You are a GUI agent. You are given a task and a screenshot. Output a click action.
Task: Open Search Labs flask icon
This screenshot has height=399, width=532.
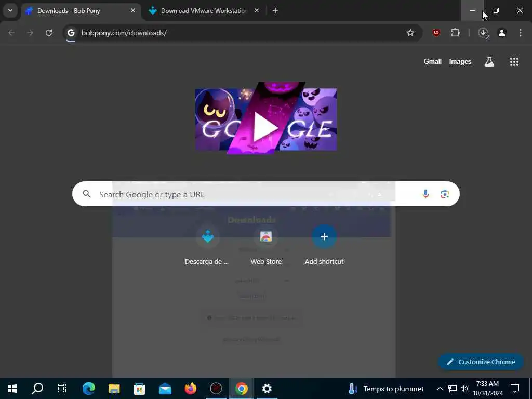(x=489, y=61)
